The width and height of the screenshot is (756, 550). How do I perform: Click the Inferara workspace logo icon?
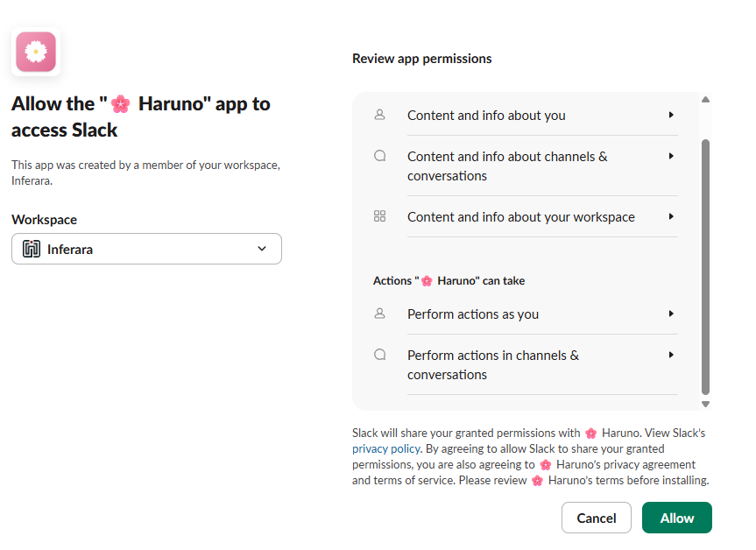(x=32, y=249)
